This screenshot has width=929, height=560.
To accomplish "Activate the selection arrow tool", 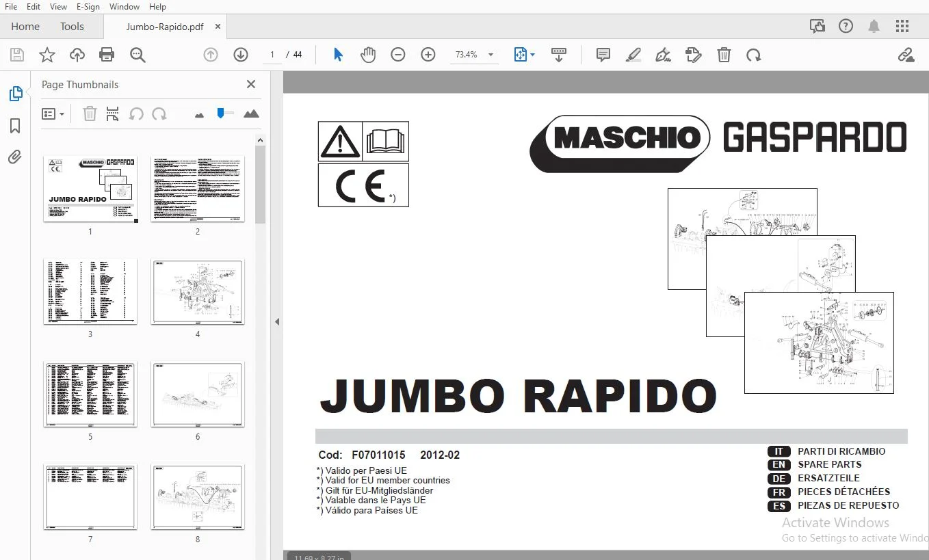I will [338, 55].
